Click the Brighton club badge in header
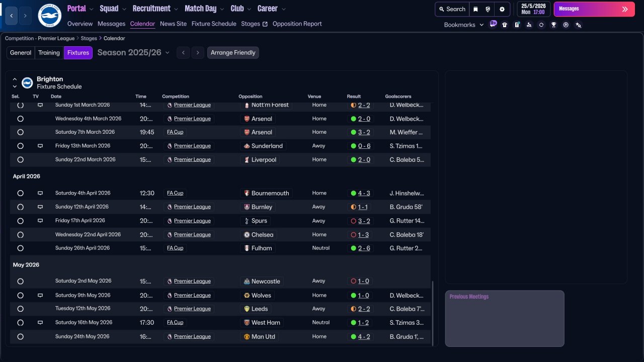The width and height of the screenshot is (644, 362). tap(49, 16)
